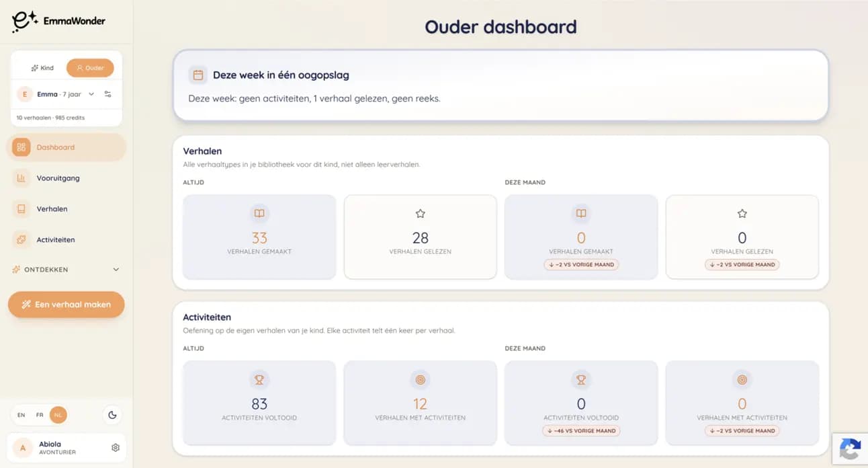Click target icon on 12 verhalen card
868x468 pixels.
coord(421,380)
